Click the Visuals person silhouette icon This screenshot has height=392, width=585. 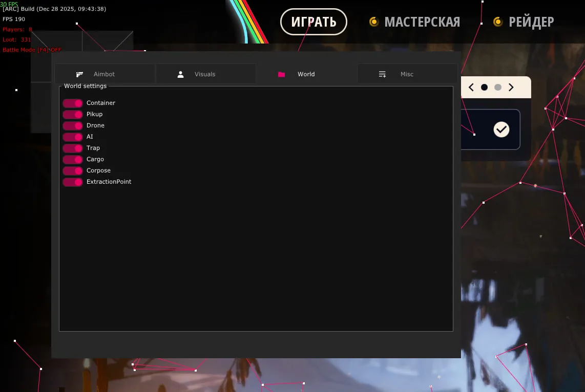click(x=180, y=74)
